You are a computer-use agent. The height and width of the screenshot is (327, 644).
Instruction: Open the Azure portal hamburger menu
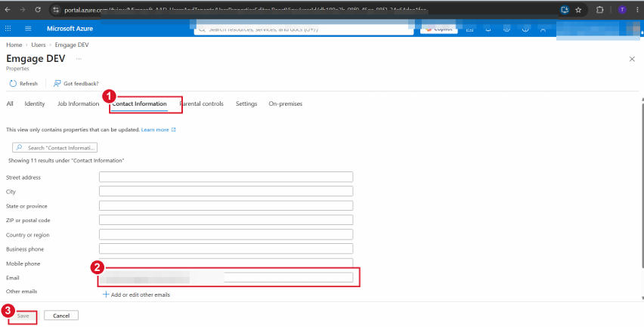pos(28,28)
